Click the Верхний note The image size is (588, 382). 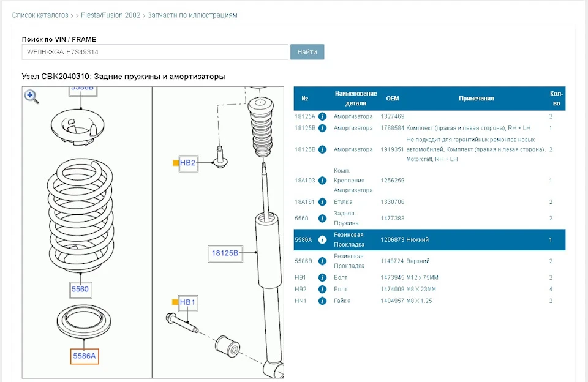click(418, 261)
